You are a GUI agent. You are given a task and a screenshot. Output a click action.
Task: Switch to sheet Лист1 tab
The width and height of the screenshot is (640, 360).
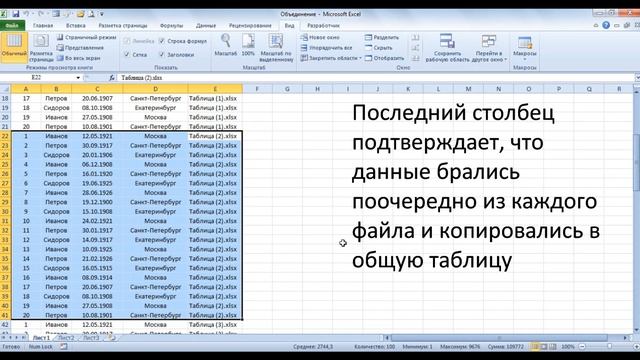pos(41,338)
